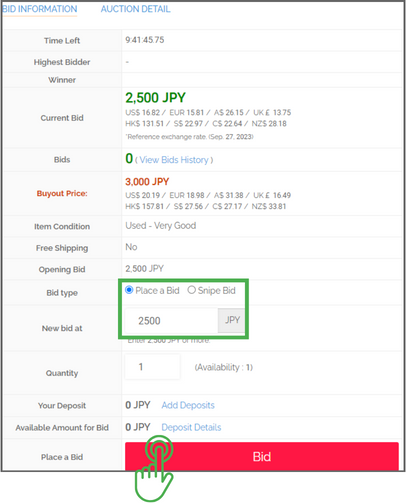Click the Availability : 1 text

[224, 367]
